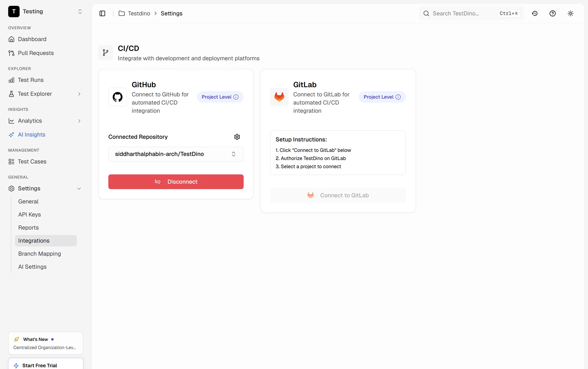The width and height of the screenshot is (588, 369).
Task: Click GitLab Project Level info icon
Action: click(x=398, y=97)
